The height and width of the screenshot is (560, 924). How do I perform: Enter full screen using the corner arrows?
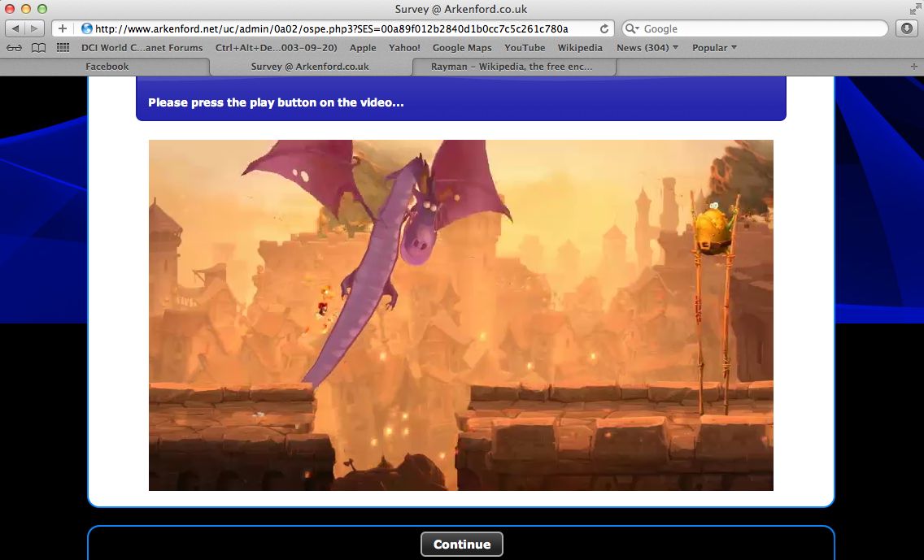pyautogui.click(x=913, y=9)
